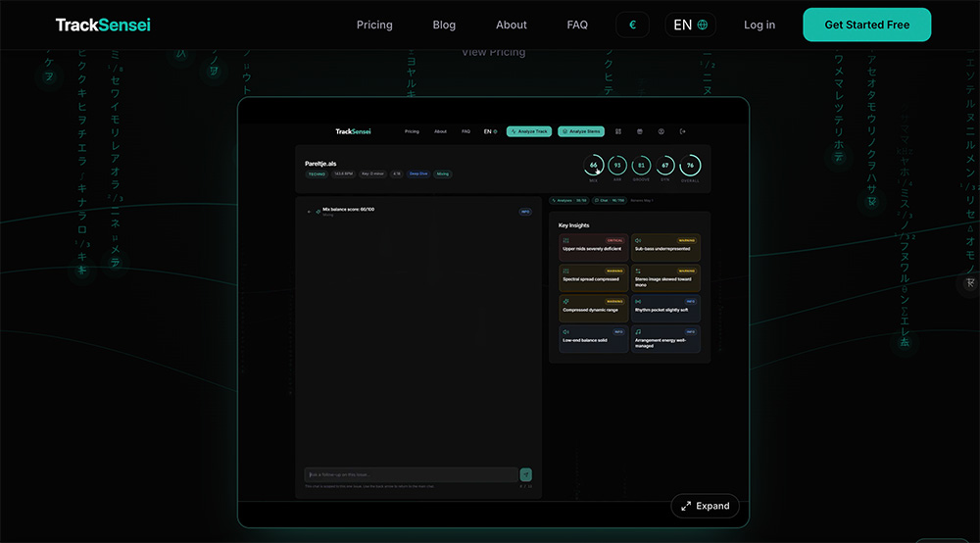Click the equalizer icon on the Spectral spread card
The width and height of the screenshot is (980, 543).
tap(565, 271)
